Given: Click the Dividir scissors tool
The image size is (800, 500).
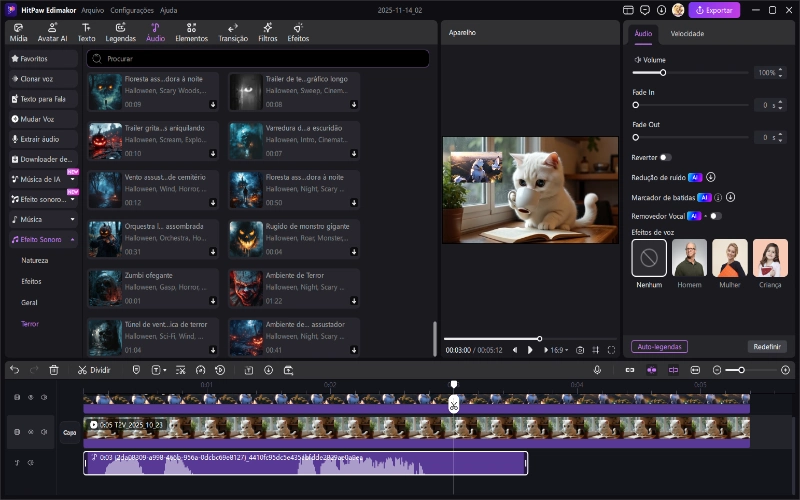Looking at the screenshot, I should (94, 369).
